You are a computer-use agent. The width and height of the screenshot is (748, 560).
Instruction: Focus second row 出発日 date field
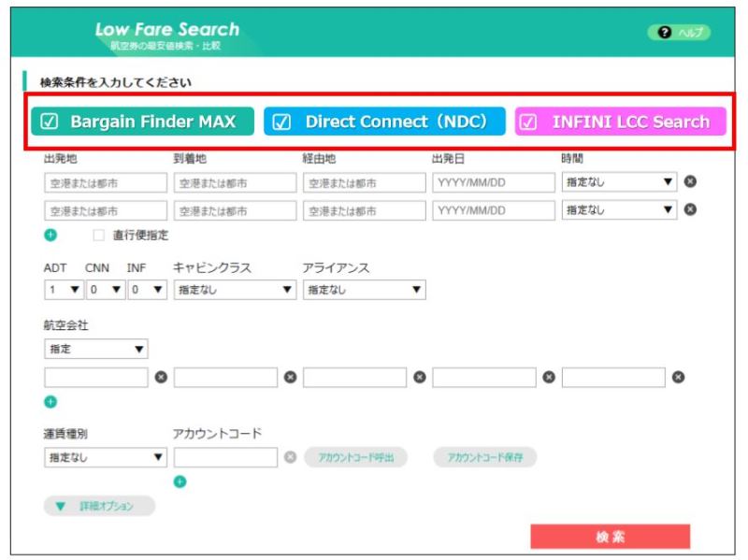[x=494, y=211]
